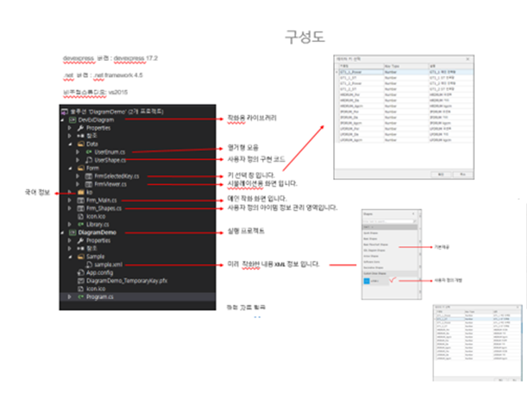Viewport: 527px width, 420px height.
Task: Expand the FrmSelectedKey.cs node
Action: tap(78, 176)
